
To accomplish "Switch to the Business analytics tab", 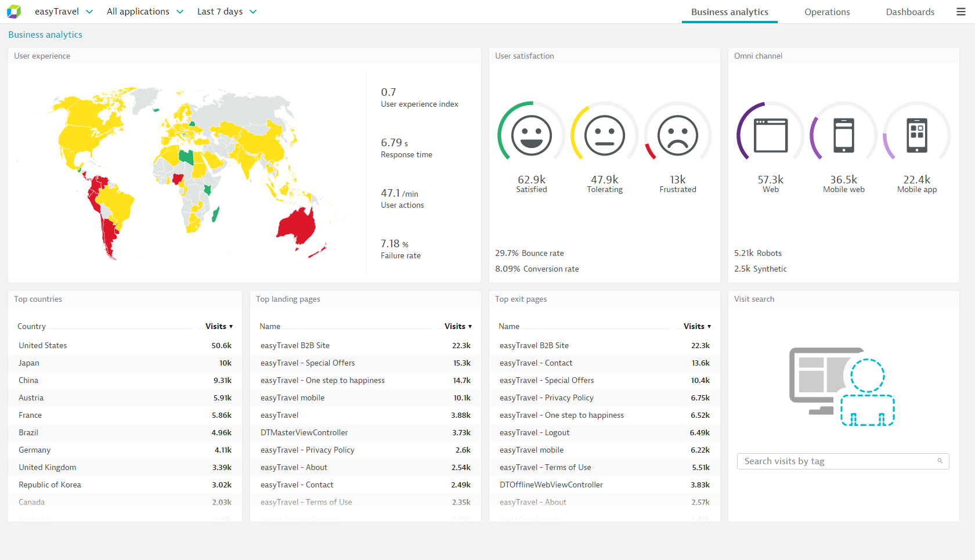I will (x=730, y=12).
